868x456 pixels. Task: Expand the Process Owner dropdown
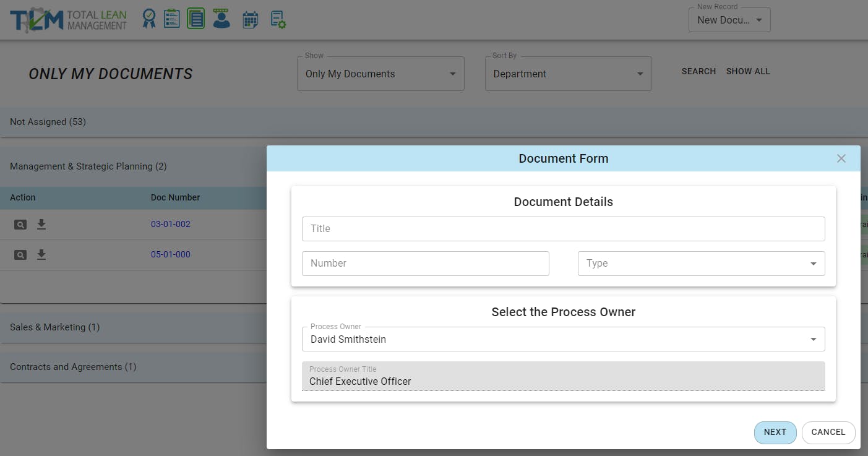[x=563, y=339]
